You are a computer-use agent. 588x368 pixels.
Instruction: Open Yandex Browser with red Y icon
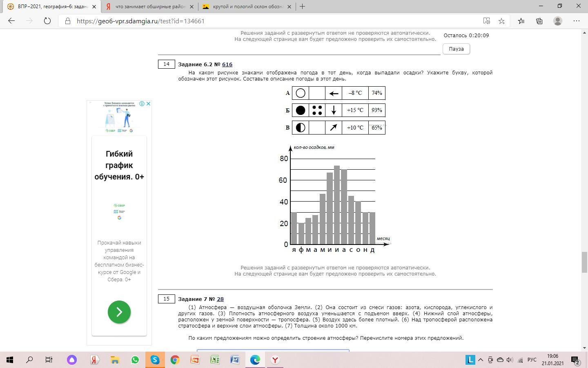(x=275, y=360)
